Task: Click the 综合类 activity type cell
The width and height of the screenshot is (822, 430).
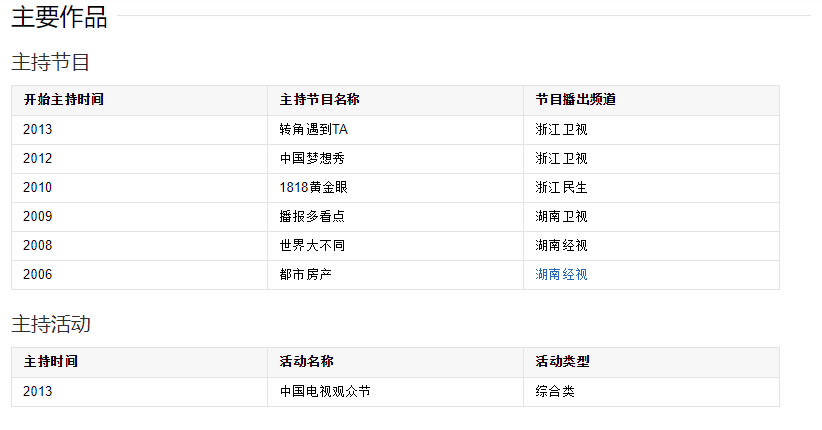Action: pyautogui.click(x=555, y=392)
